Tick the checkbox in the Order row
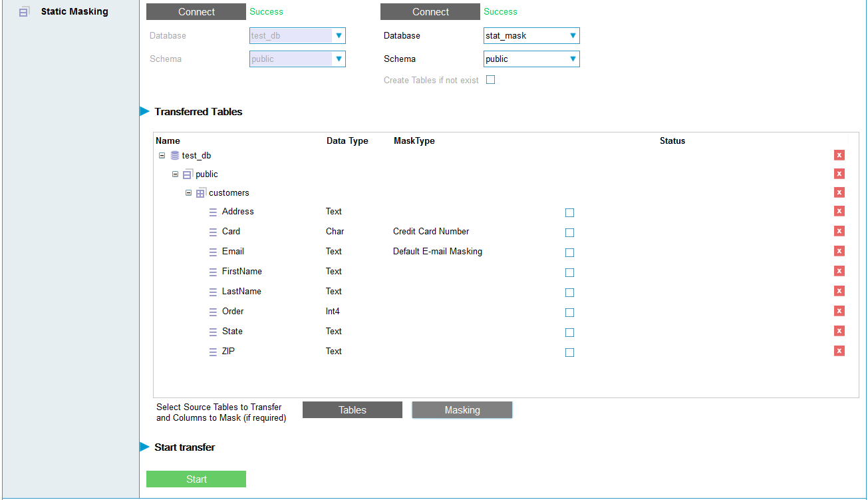This screenshot has width=868, height=500. [x=569, y=313]
